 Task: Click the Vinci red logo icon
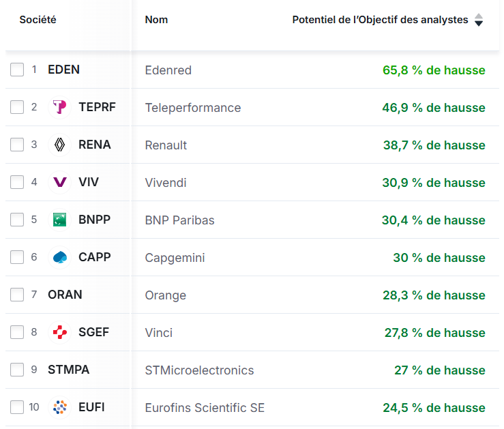[x=60, y=332]
